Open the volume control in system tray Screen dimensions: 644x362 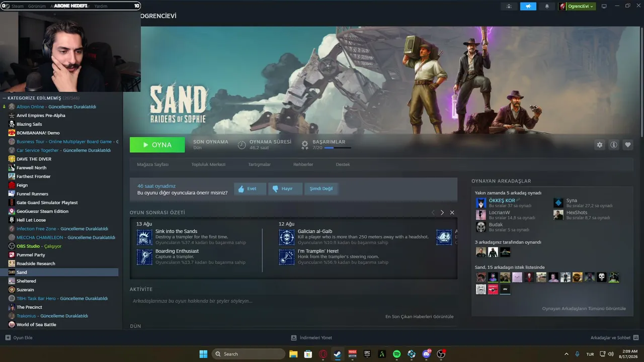click(x=611, y=354)
